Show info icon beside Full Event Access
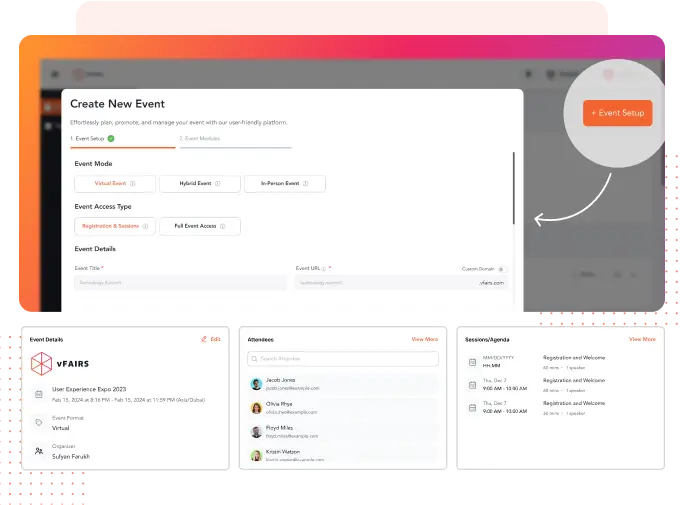The width and height of the screenshot is (684, 505). [x=222, y=226]
